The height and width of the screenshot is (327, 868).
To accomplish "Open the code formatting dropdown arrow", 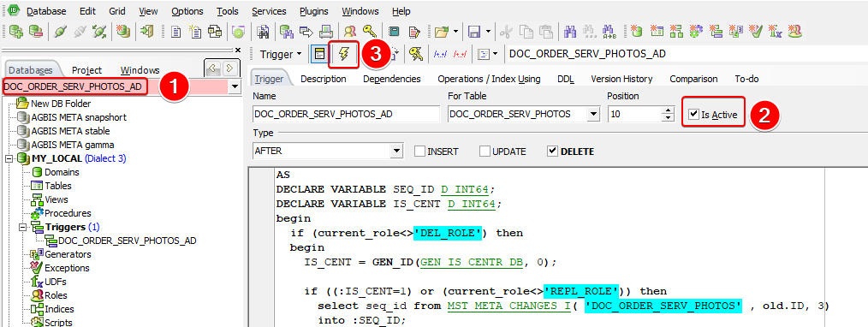I will pyautogui.click(x=494, y=54).
